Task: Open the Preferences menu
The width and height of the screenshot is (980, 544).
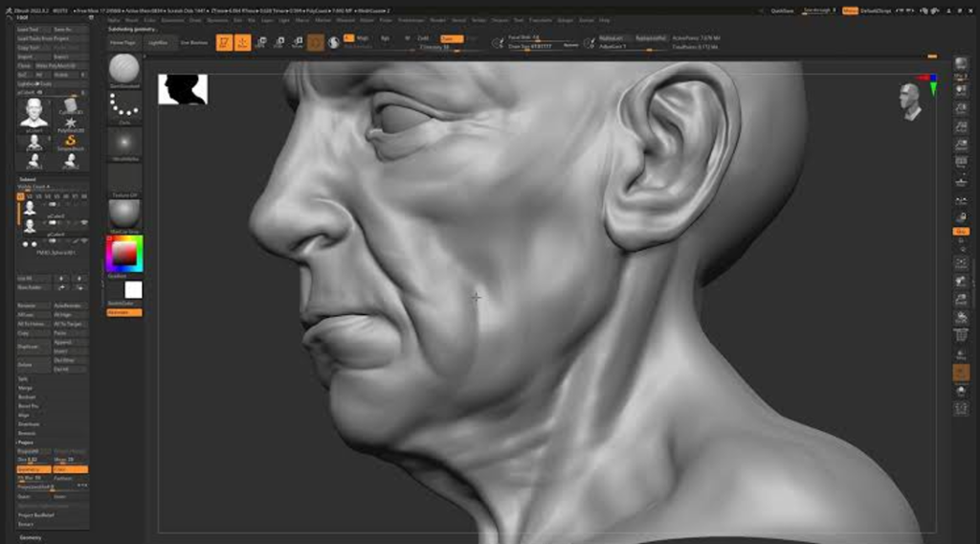Action: tap(411, 20)
